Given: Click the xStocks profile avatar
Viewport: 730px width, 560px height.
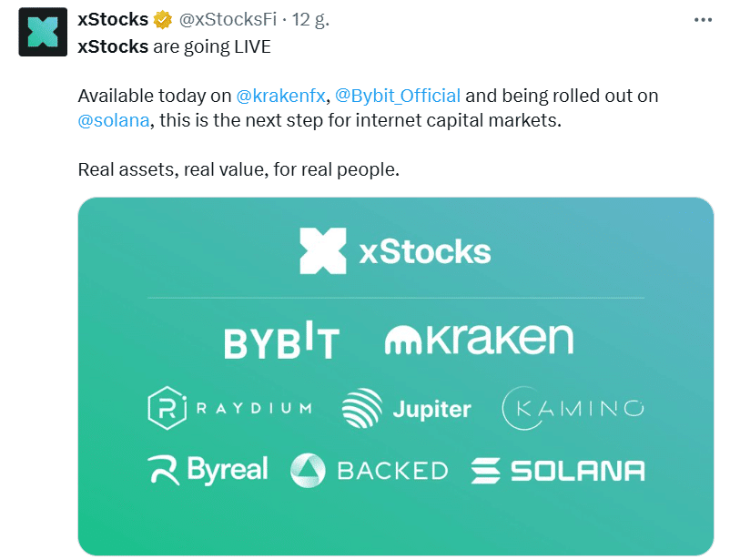Looking at the screenshot, I should point(42,32).
